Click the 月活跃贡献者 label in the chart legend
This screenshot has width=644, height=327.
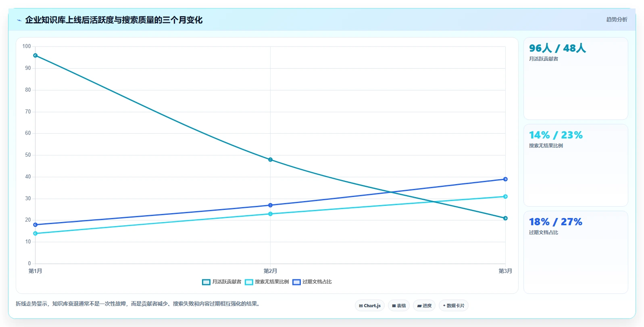click(227, 282)
